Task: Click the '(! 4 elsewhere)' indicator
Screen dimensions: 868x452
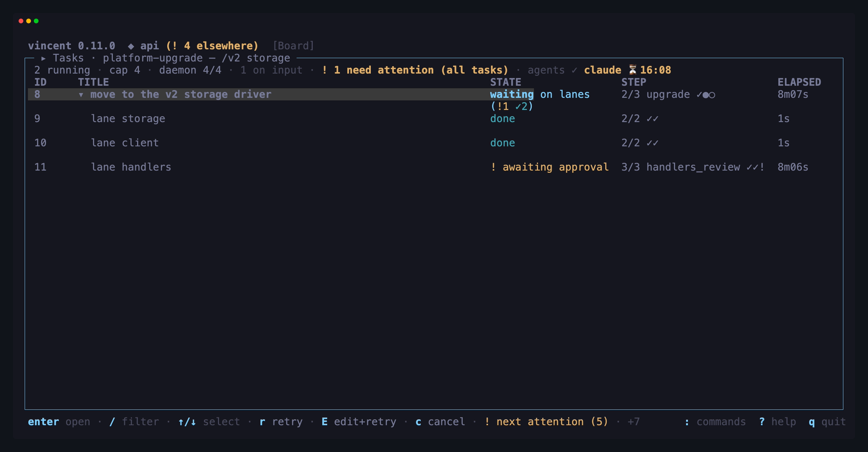Action: pyautogui.click(x=212, y=46)
